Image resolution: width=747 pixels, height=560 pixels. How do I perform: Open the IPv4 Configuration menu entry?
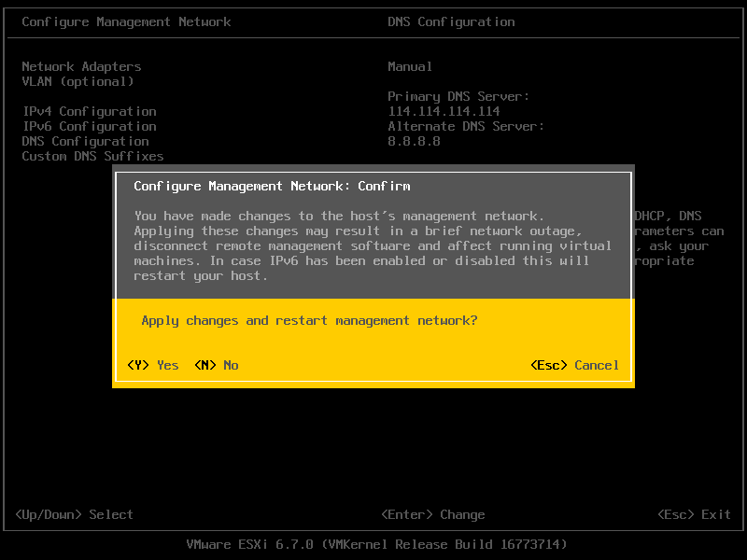(89, 111)
